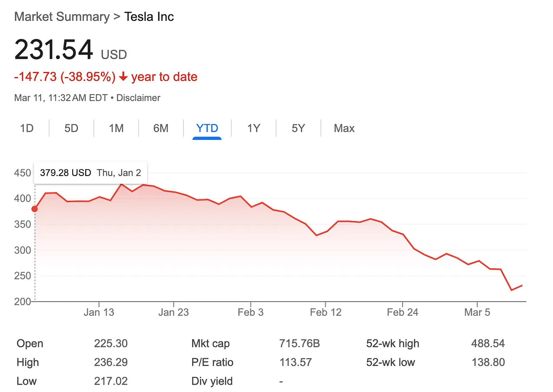Screen dimensions: 553x392
Task: Click the Tesla Inc title
Action: pyautogui.click(x=149, y=17)
